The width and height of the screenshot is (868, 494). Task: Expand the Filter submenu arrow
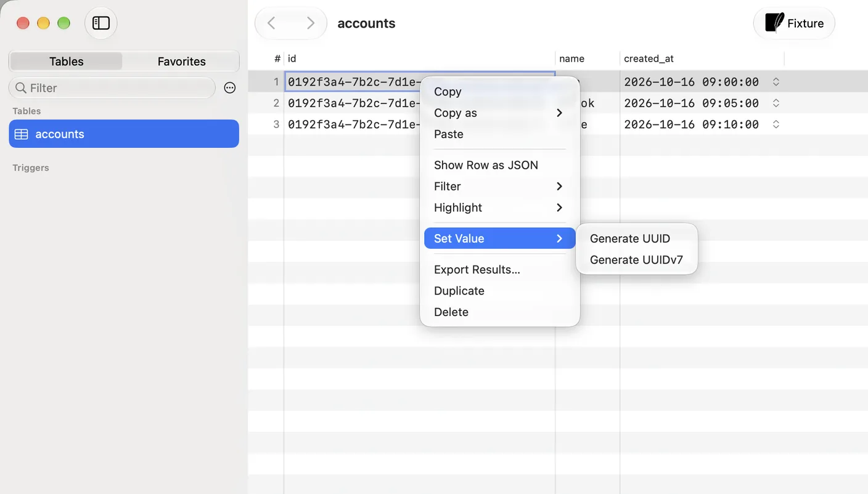(559, 186)
